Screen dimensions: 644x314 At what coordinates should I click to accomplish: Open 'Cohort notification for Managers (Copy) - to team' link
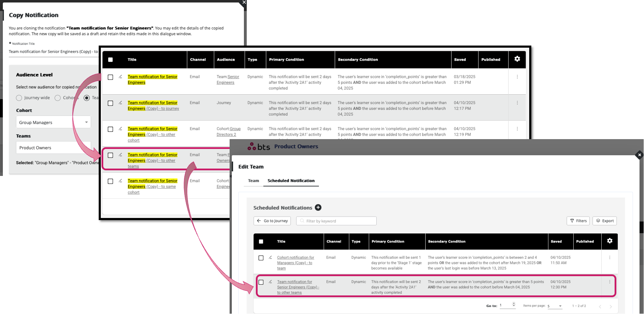click(x=295, y=263)
